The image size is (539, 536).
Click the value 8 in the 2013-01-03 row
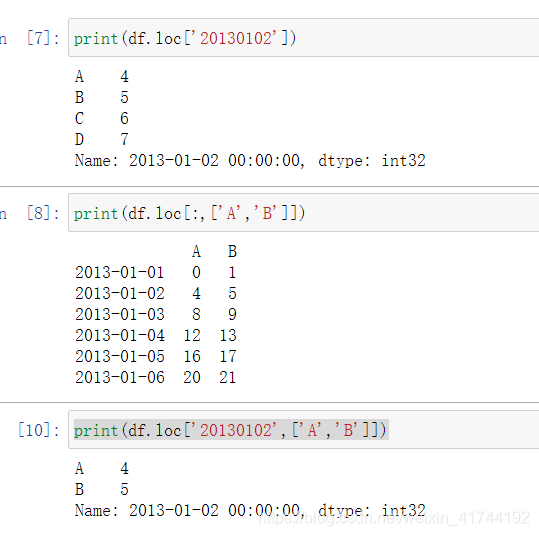pyautogui.click(x=196, y=315)
